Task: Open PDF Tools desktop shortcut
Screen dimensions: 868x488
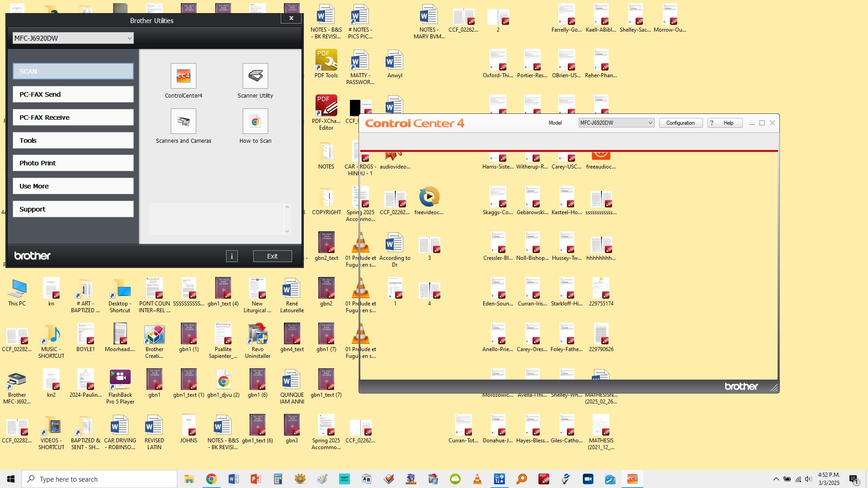Action: [x=326, y=61]
